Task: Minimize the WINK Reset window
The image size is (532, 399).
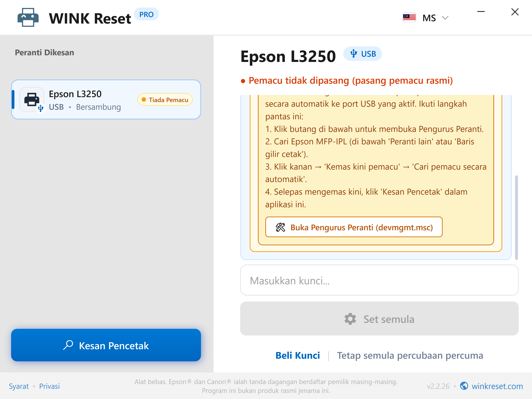Action: pyautogui.click(x=481, y=11)
